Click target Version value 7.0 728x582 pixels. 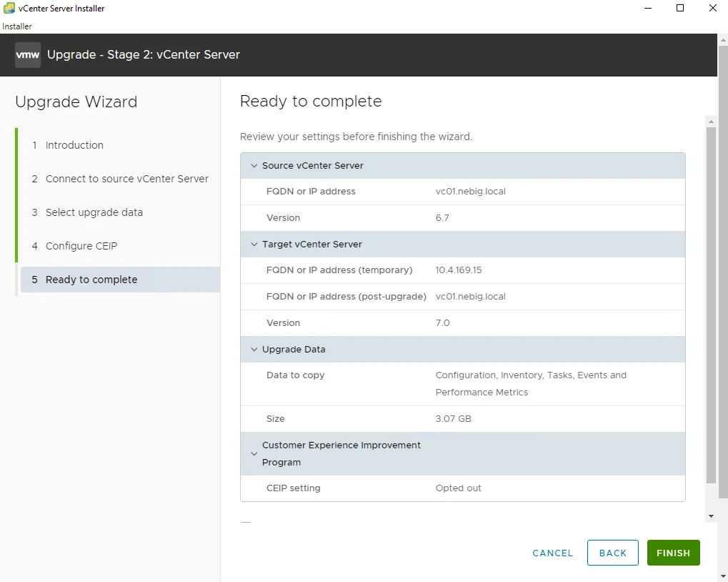click(x=442, y=323)
